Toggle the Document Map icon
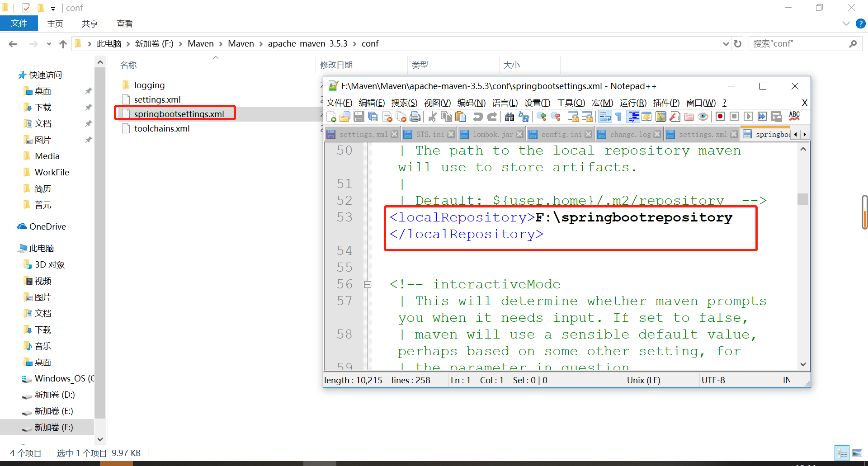Screen dimensions: 868x466 pyautogui.click(x=661, y=117)
